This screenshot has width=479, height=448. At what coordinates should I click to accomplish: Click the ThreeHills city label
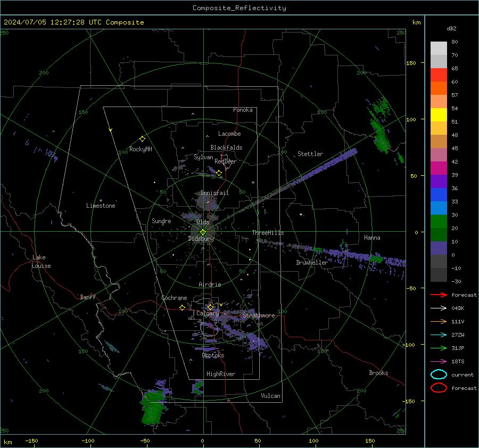[x=268, y=233]
